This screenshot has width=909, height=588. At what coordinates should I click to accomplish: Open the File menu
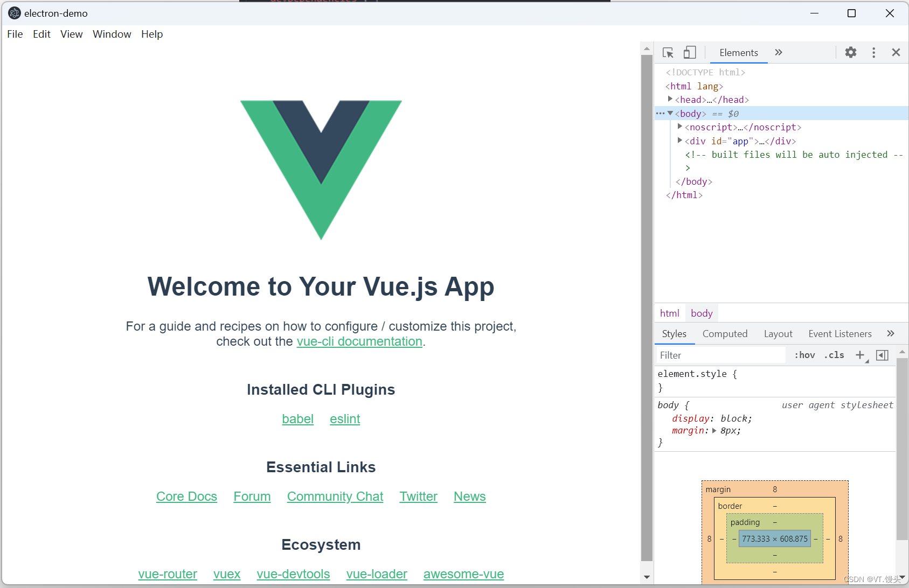click(x=15, y=34)
